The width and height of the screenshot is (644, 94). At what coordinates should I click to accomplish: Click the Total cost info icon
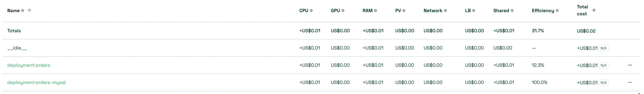pyautogui.click(x=594, y=10)
